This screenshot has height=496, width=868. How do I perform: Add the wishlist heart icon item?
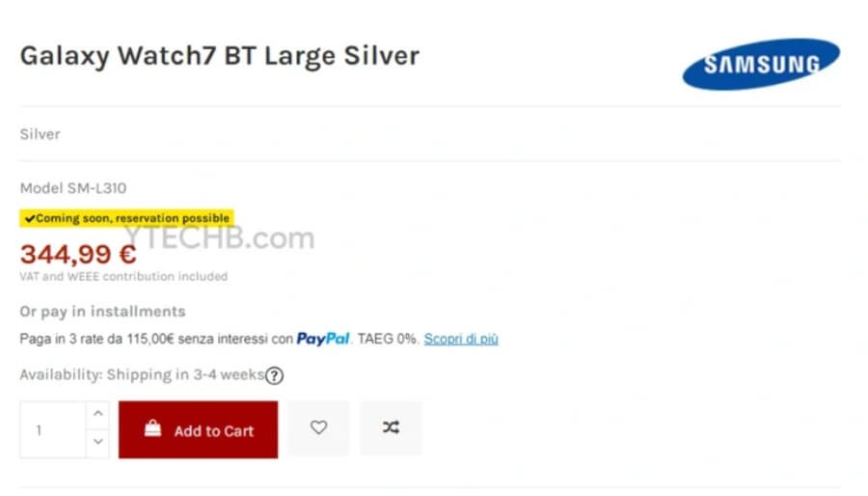point(318,427)
